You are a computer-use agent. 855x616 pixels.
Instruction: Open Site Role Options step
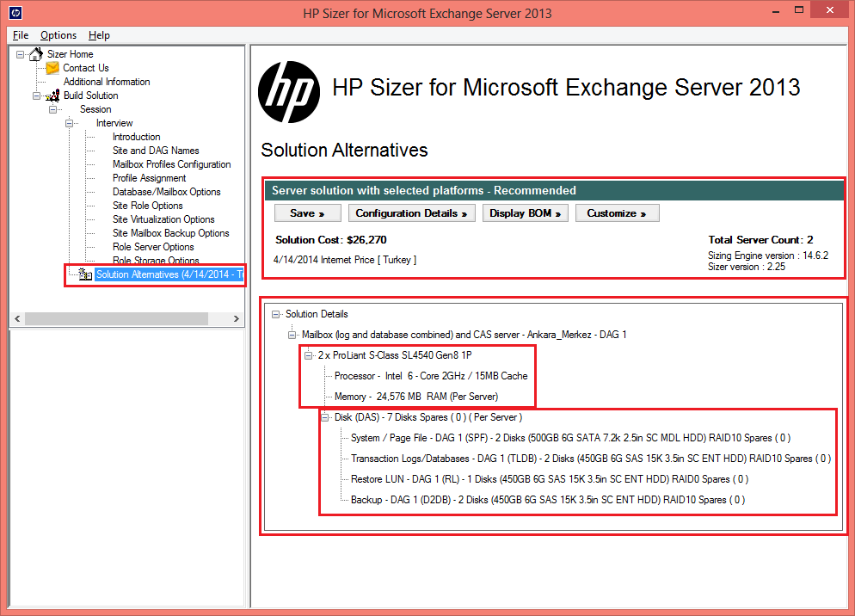(x=148, y=206)
